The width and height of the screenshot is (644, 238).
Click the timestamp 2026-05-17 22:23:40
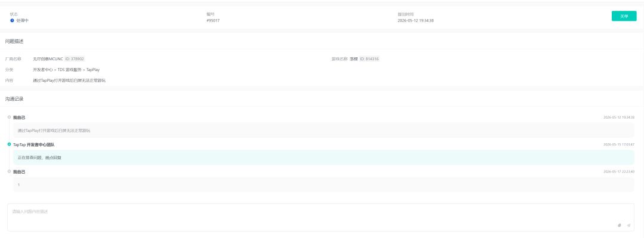(619, 172)
